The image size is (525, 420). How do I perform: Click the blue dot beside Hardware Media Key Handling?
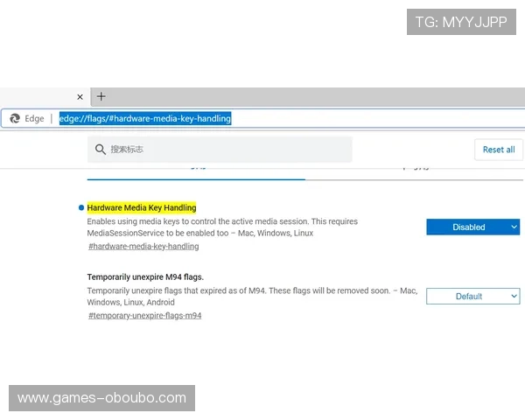click(81, 207)
